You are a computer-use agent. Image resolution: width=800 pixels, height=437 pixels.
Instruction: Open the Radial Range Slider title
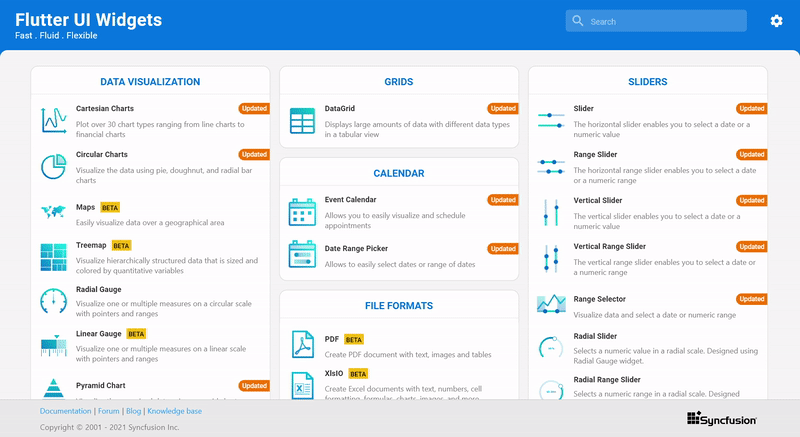click(607, 379)
